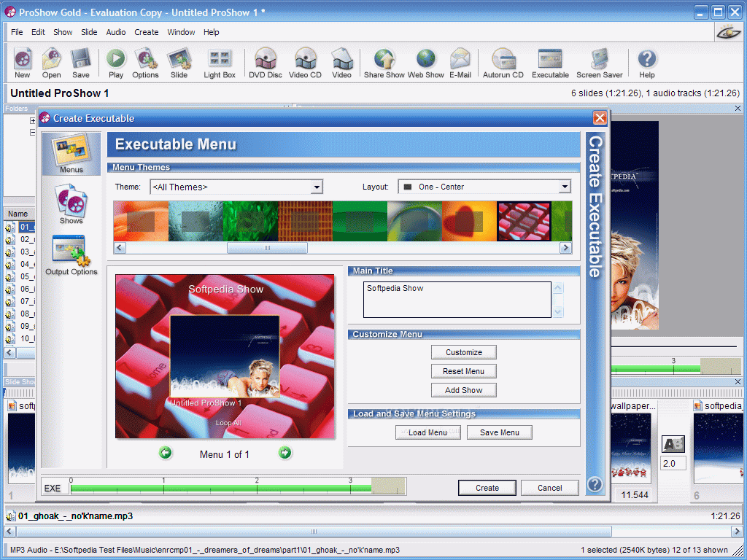Open Output Options in dialog sidebar
The image size is (747, 560).
click(71, 255)
